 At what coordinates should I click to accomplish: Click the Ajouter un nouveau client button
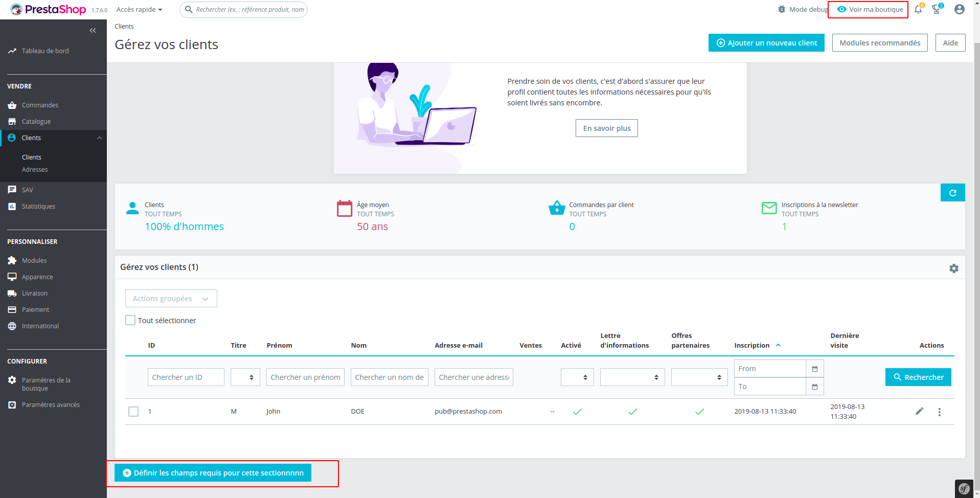766,42
